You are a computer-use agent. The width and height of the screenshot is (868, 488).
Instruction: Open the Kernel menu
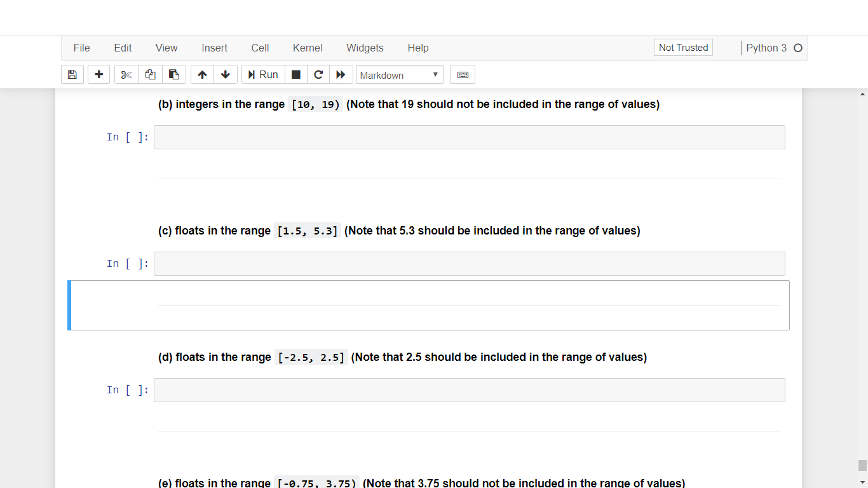[x=308, y=48]
